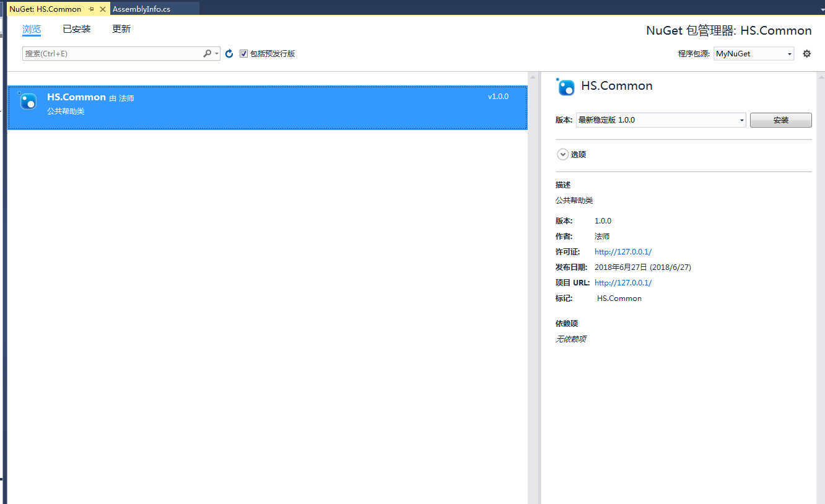Switch to the 更新 tab
The width and height of the screenshot is (825, 504).
(121, 29)
